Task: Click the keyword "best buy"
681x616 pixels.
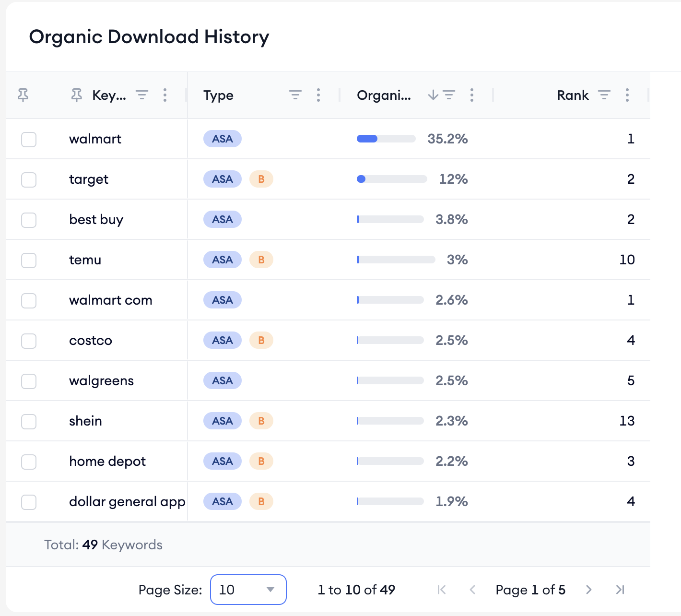Action: 96,220
